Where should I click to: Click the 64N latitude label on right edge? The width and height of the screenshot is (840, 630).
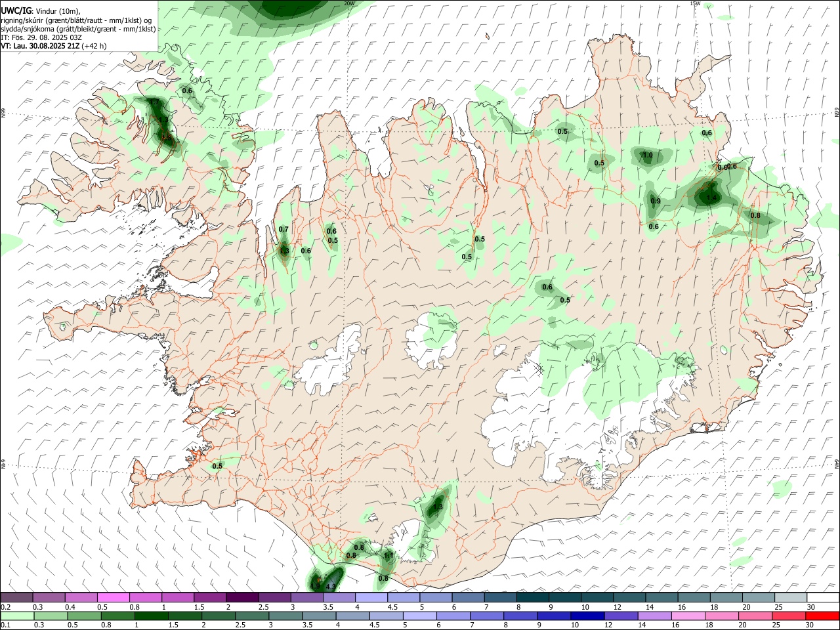[x=837, y=463]
